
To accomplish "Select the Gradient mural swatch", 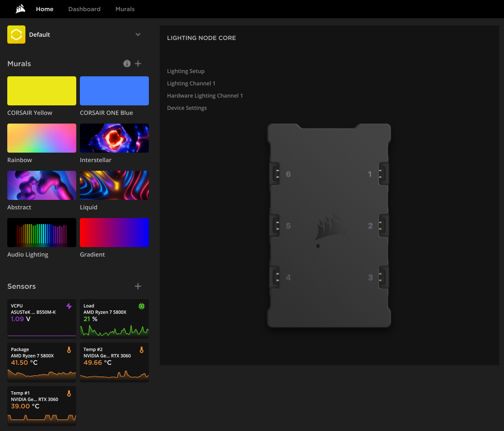I will tap(114, 233).
